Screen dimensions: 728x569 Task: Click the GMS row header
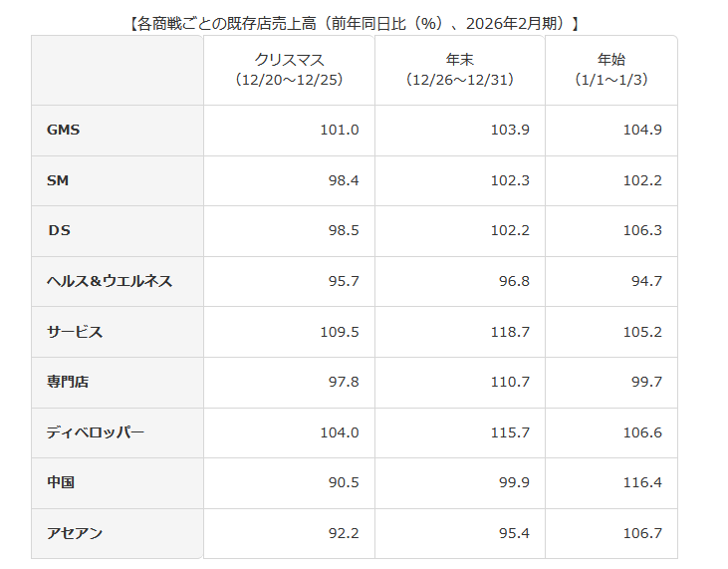(63, 131)
